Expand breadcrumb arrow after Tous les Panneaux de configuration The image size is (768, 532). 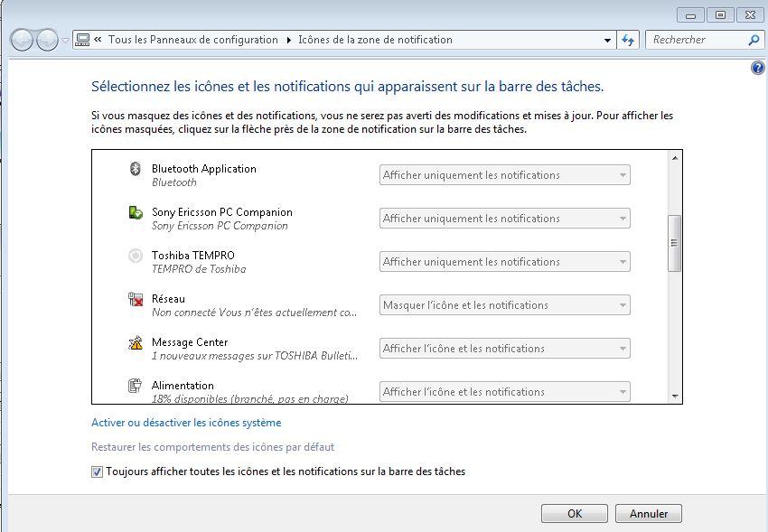tap(288, 40)
